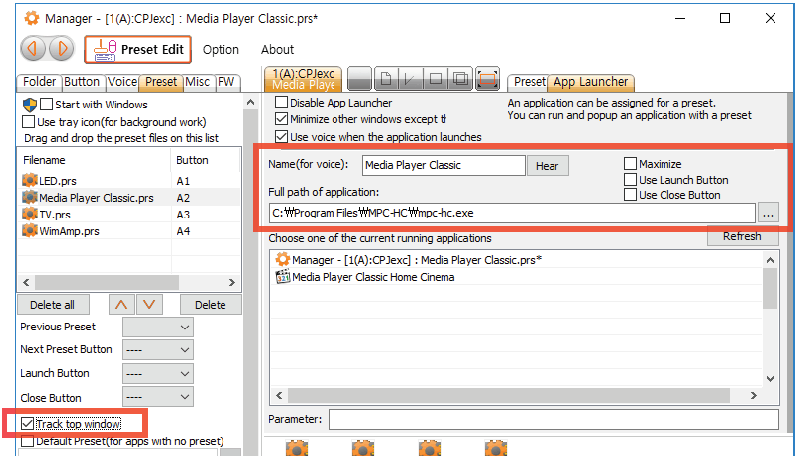Viewport: 799px width, 458px height.
Task: Select TV.prs in the preset list
Action: click(x=128, y=214)
